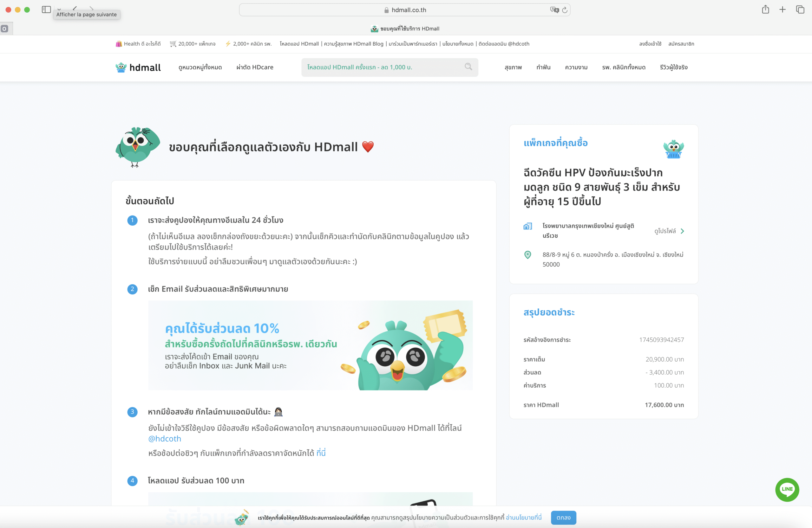Click the Safari sidebar toggle icon
The width and height of the screenshot is (812, 528).
[x=46, y=10]
